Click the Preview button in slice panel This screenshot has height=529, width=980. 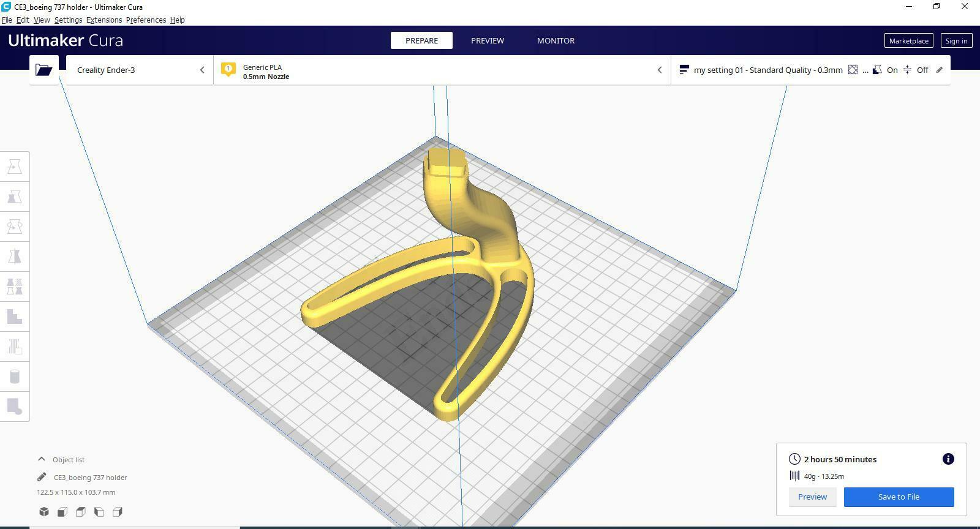pyautogui.click(x=812, y=497)
